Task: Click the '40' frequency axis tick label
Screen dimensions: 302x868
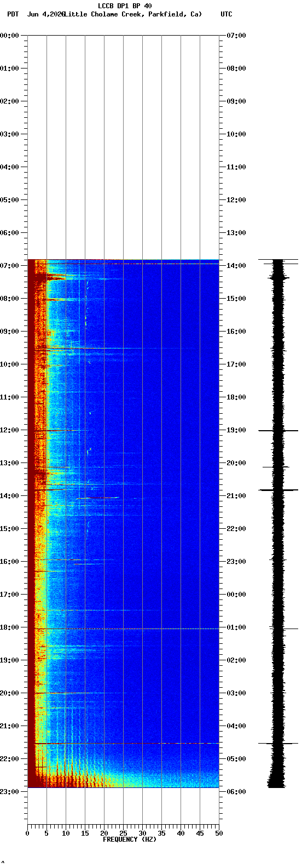Action: (x=181, y=833)
